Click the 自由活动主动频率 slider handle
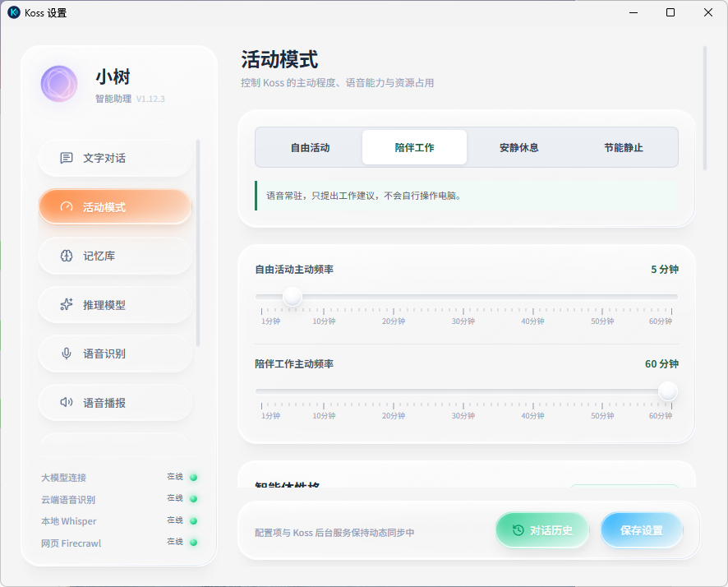Screen dimensions: 728x587 click(293, 296)
